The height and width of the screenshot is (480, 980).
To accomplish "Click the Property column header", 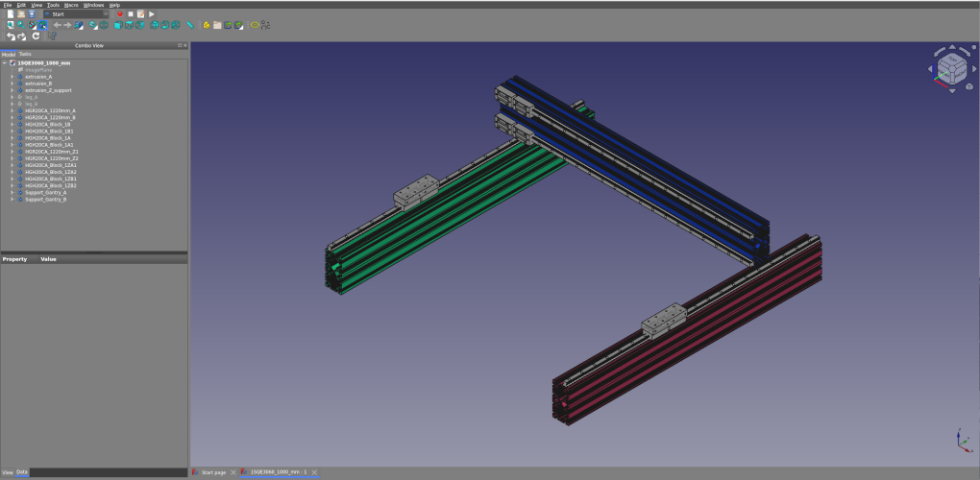I will 15,258.
